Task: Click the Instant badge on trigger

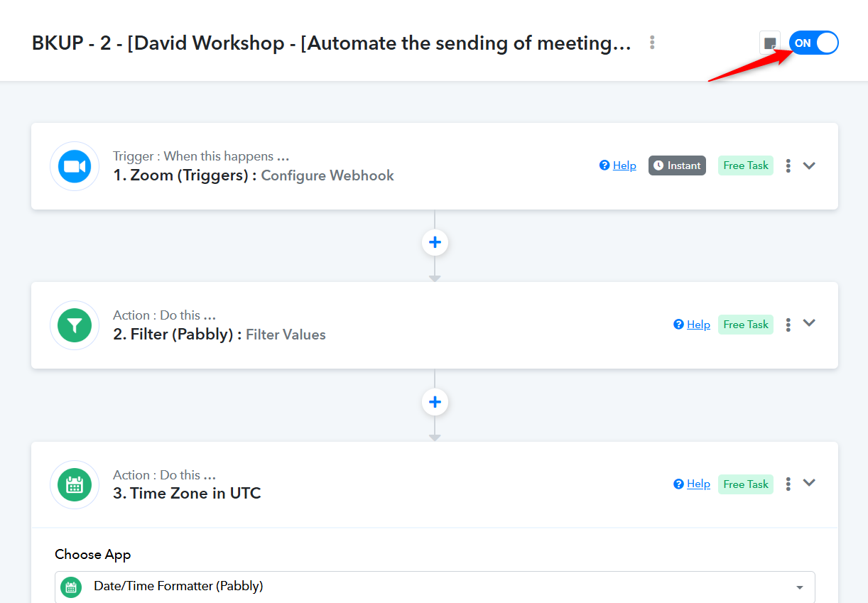Action: (677, 165)
